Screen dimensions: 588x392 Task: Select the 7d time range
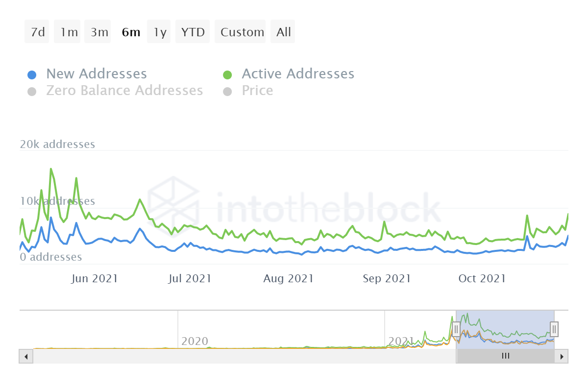click(37, 32)
